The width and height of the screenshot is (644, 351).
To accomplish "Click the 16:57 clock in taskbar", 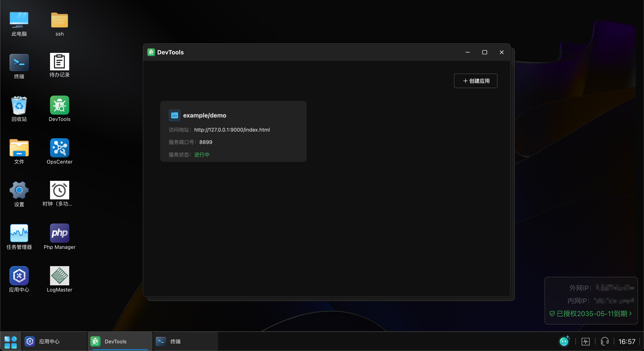I will (x=627, y=341).
